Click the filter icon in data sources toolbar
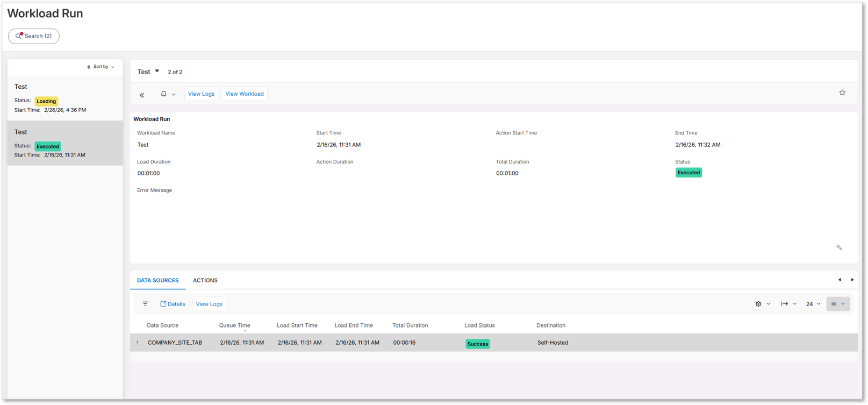Viewport: 868px width, 405px height. point(145,304)
